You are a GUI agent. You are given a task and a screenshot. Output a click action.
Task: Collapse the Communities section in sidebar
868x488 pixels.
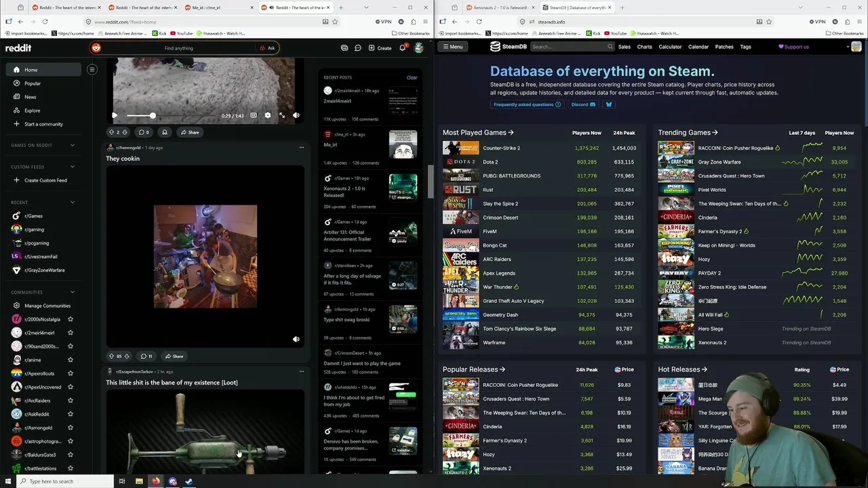[73, 292]
